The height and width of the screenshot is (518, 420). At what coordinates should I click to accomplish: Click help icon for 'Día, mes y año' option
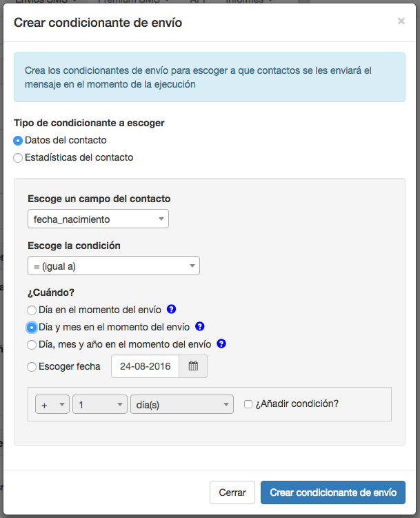tap(221, 343)
